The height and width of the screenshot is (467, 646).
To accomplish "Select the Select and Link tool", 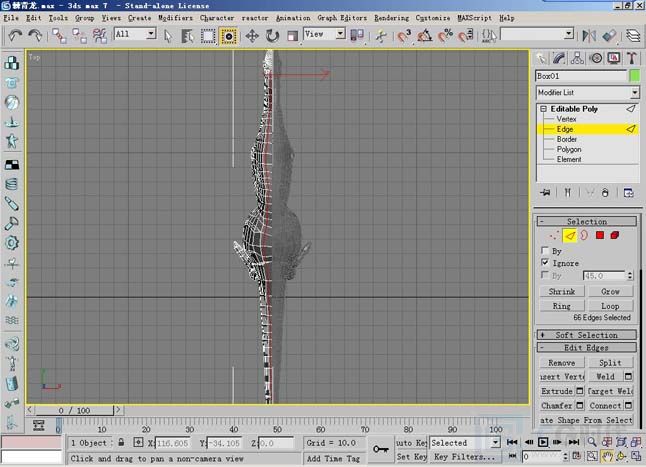I will click(59, 35).
